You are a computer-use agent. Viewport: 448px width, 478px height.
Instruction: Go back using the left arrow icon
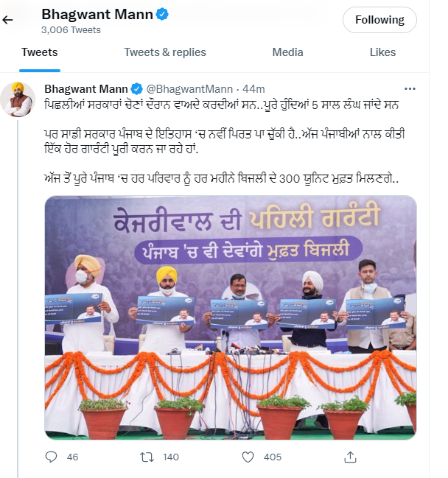tap(7, 20)
